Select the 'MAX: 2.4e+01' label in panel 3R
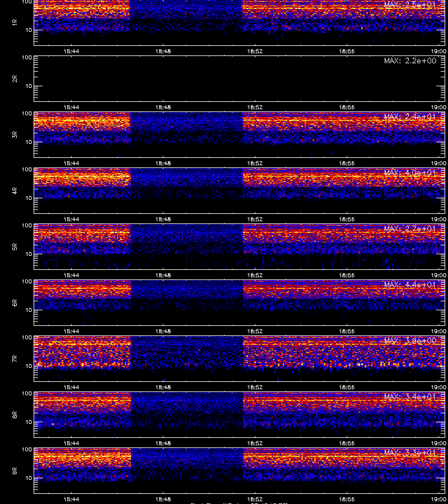 pos(410,116)
